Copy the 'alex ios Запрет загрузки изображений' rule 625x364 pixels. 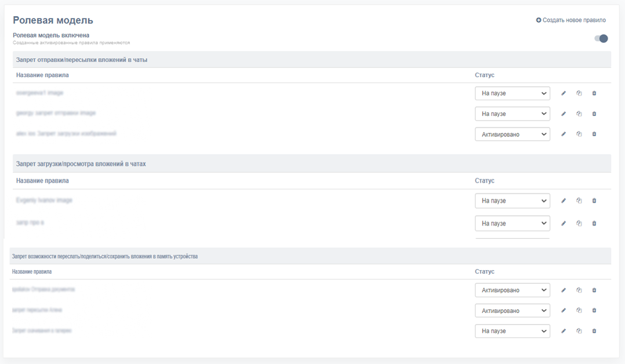[x=579, y=134]
